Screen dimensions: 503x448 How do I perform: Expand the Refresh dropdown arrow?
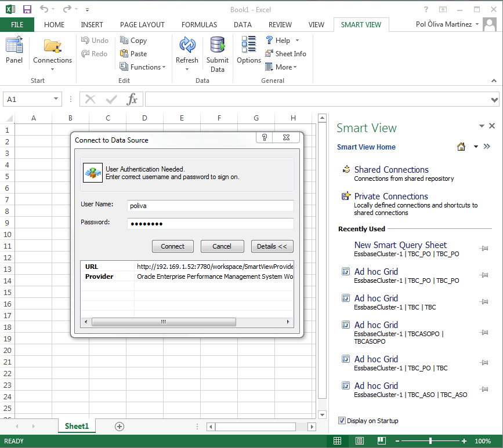tap(187, 69)
